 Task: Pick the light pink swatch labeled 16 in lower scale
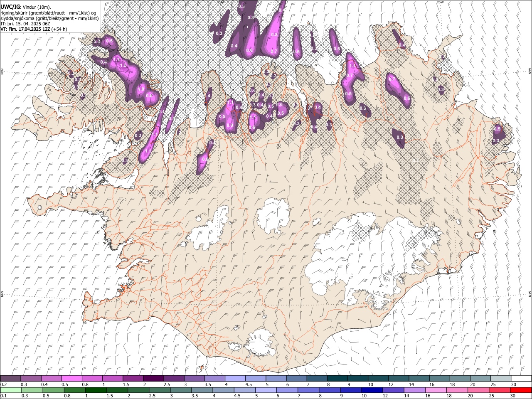436,390
